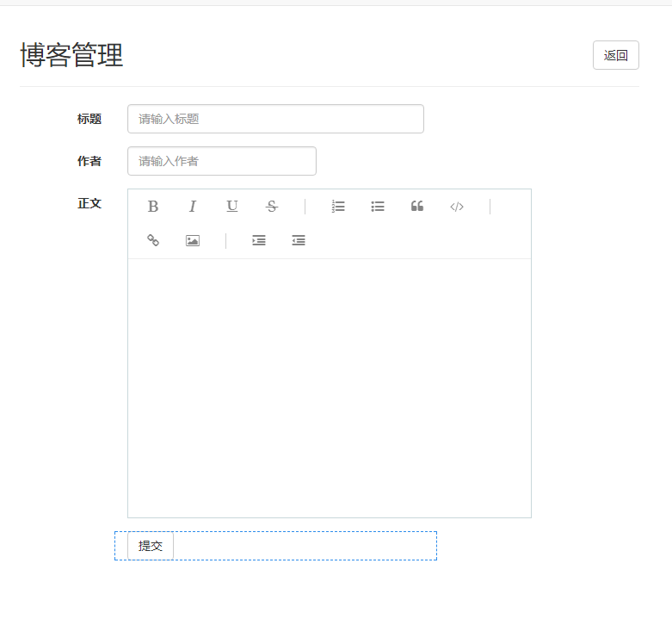Viewport: 672px width, 619px height.
Task: Toggle bold formatting in editor toolbar
Action: coord(153,207)
